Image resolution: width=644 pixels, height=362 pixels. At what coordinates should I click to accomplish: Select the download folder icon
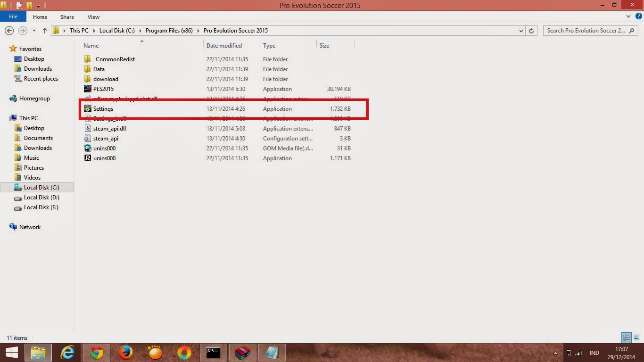[87, 79]
